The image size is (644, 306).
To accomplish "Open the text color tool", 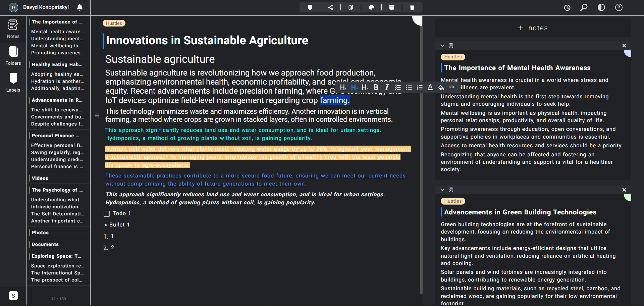I will 430,88.
